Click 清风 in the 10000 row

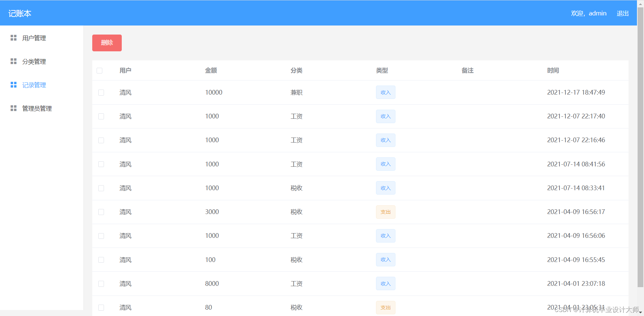(x=125, y=93)
